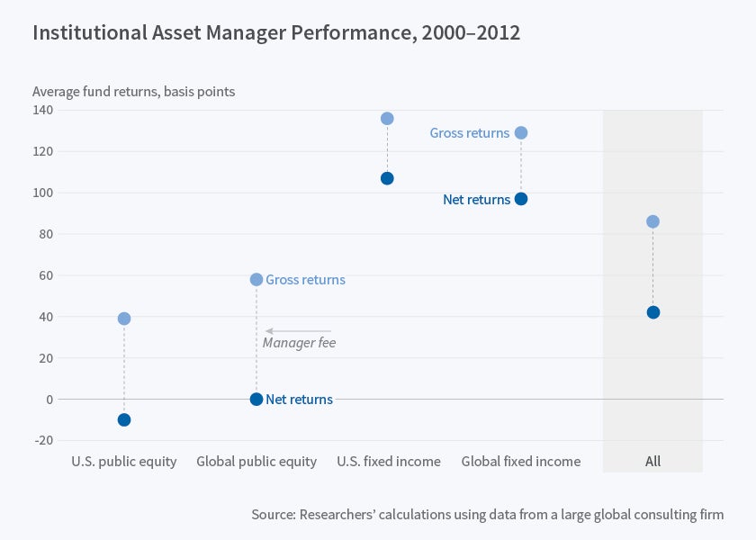The width and height of the screenshot is (756, 540).
Task: Click the U.S. fixed income axis label
Action: tap(389, 462)
